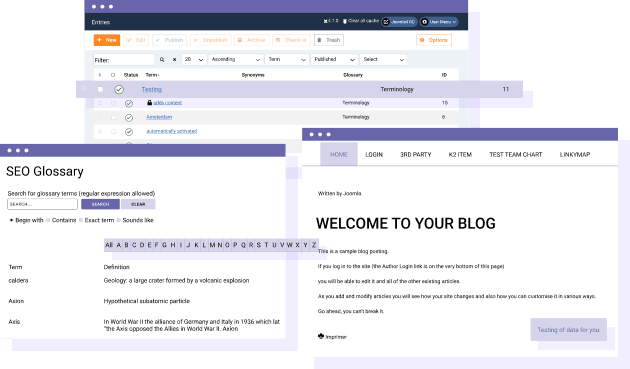The width and height of the screenshot is (630, 369).
Task: Click the Joomla! RC header button
Action: click(x=399, y=22)
